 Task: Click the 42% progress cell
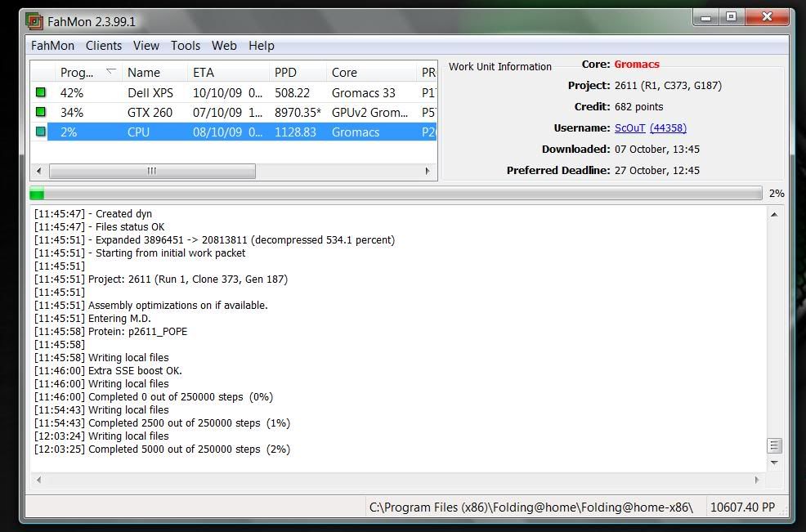point(71,93)
